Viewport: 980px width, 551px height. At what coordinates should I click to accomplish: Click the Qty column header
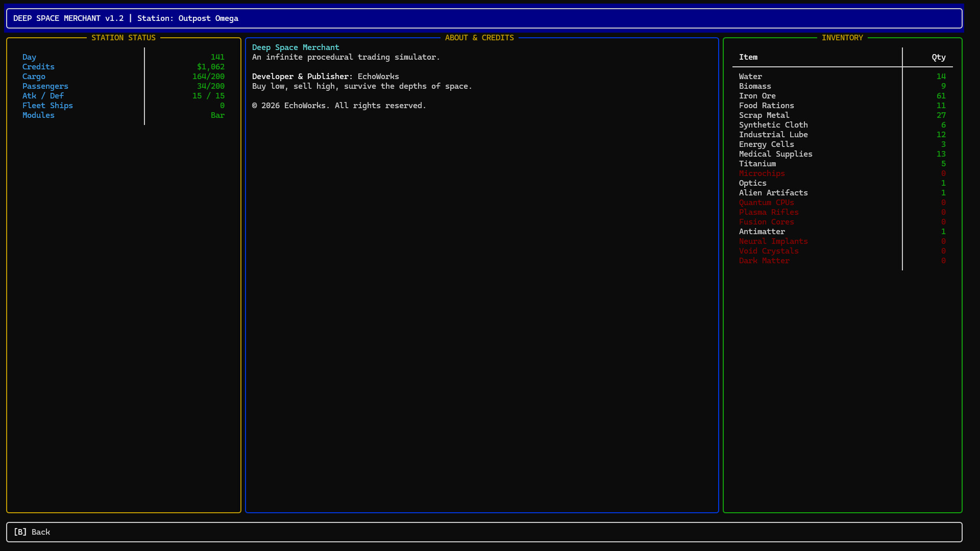(x=938, y=57)
